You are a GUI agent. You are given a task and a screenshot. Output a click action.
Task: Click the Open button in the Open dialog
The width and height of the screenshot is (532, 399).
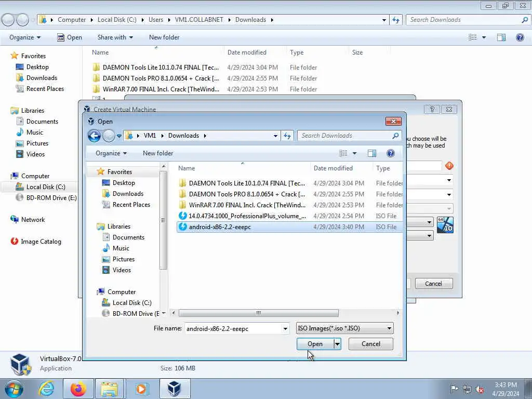[x=315, y=344]
